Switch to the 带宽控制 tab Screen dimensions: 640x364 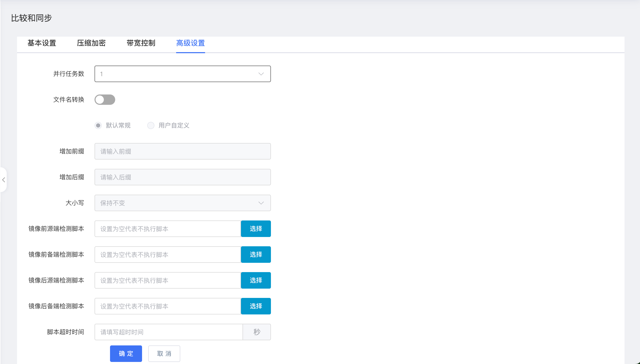[x=141, y=43]
